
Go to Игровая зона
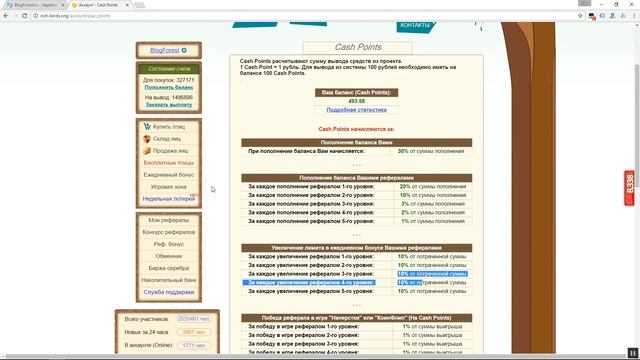(x=169, y=187)
